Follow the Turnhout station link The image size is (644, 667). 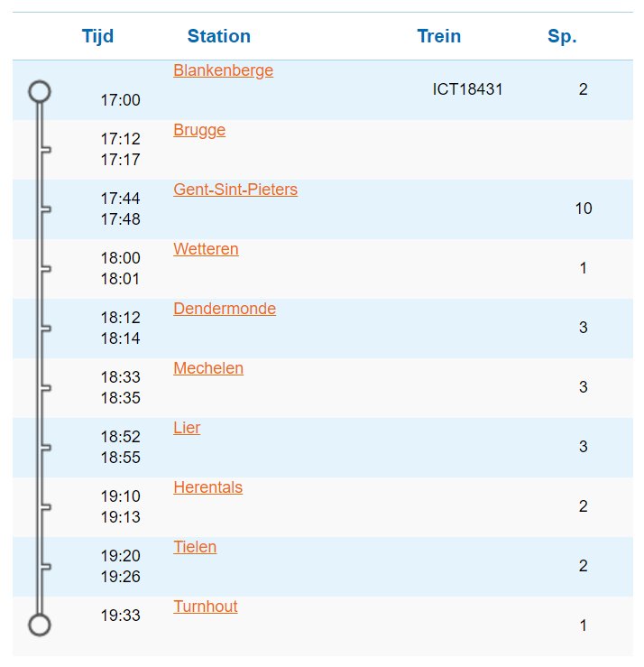click(x=206, y=607)
